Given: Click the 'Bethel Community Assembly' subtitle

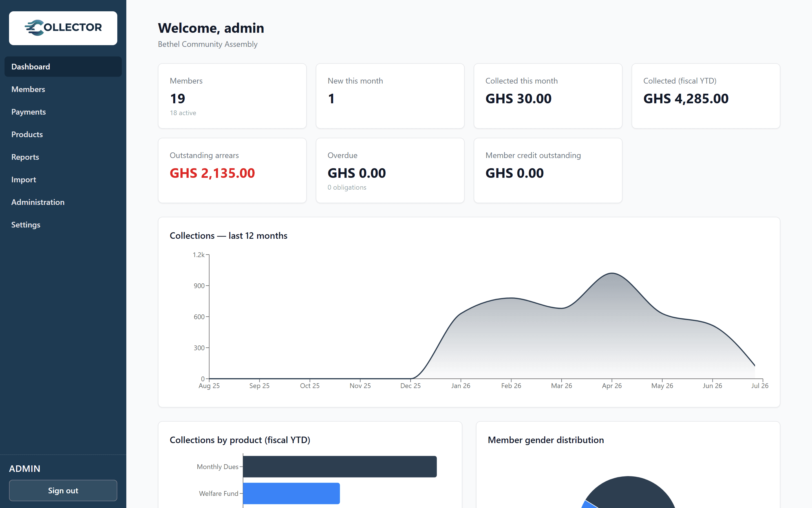Looking at the screenshot, I should [x=207, y=44].
